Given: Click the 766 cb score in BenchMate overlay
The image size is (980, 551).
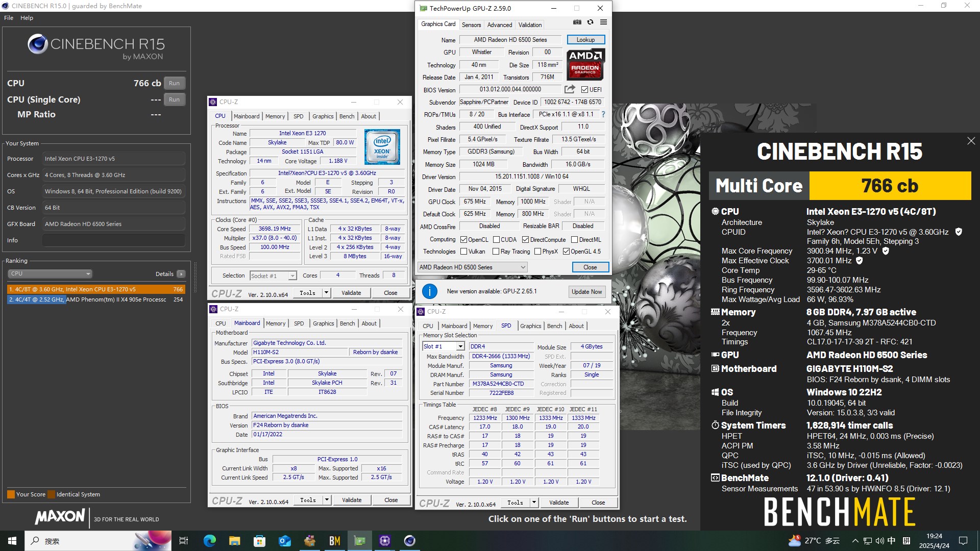Looking at the screenshot, I should [x=890, y=186].
